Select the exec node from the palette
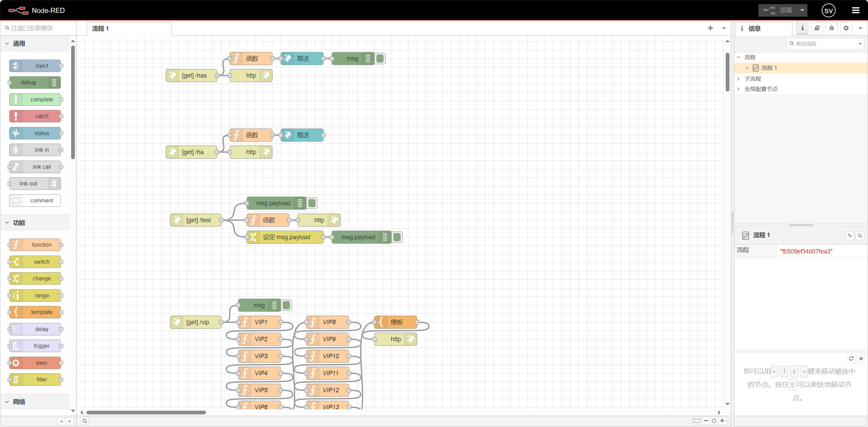The image size is (868, 427). click(x=35, y=363)
